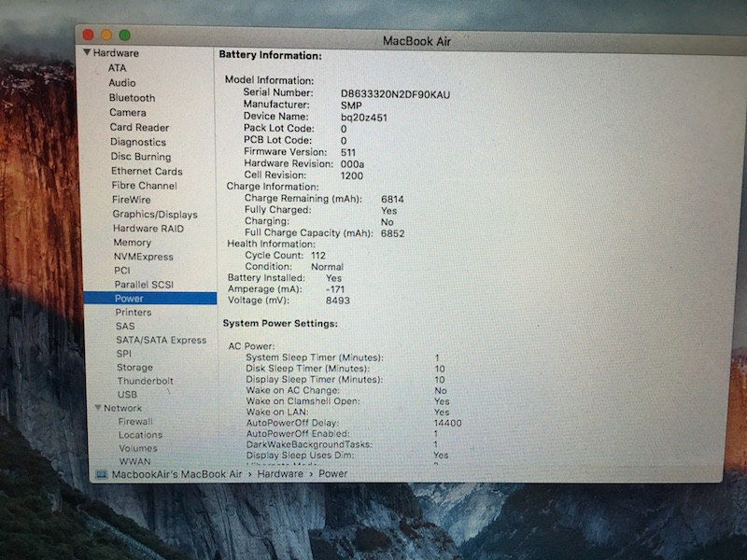
Task: Select Firewall under Network
Action: (135, 422)
